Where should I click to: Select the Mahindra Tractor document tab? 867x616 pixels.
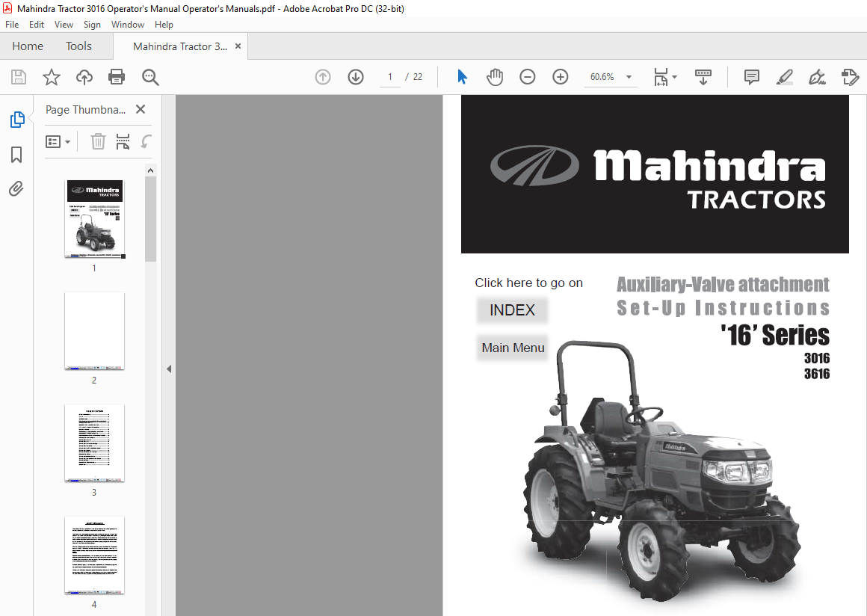click(x=179, y=46)
